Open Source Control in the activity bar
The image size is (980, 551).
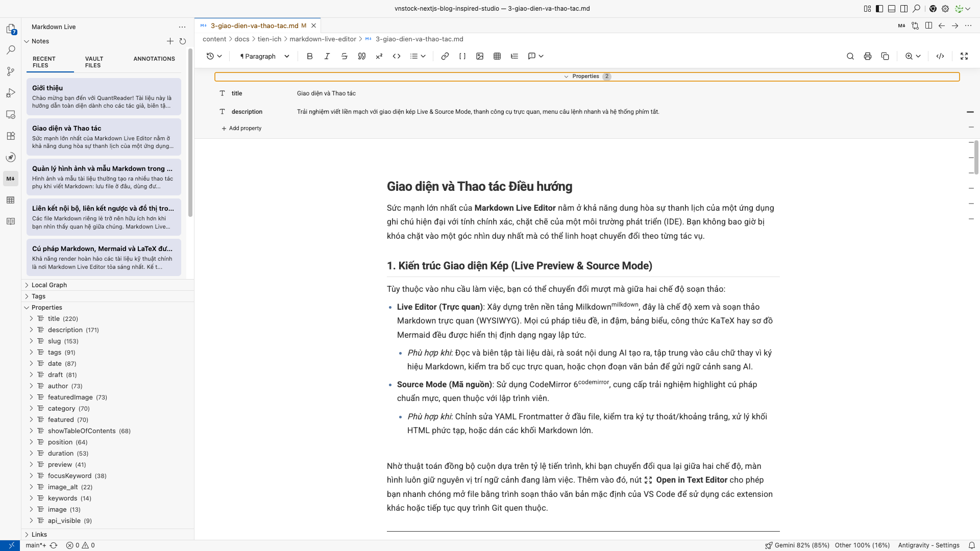click(x=11, y=71)
